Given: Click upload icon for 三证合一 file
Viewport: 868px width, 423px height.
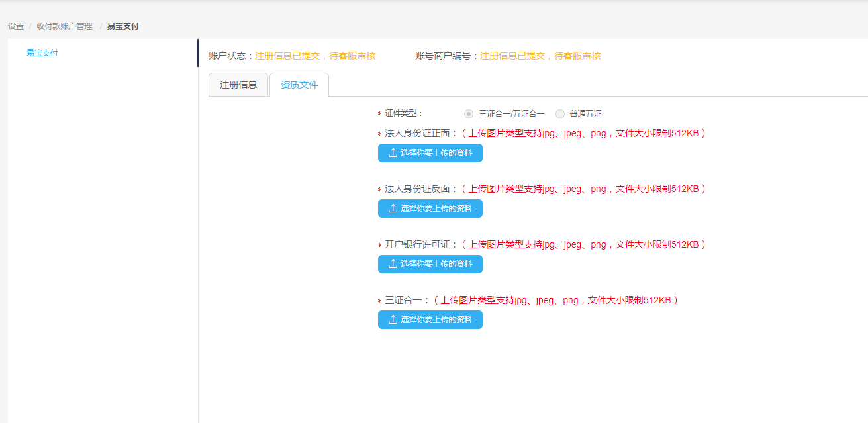Looking at the screenshot, I should click(393, 320).
